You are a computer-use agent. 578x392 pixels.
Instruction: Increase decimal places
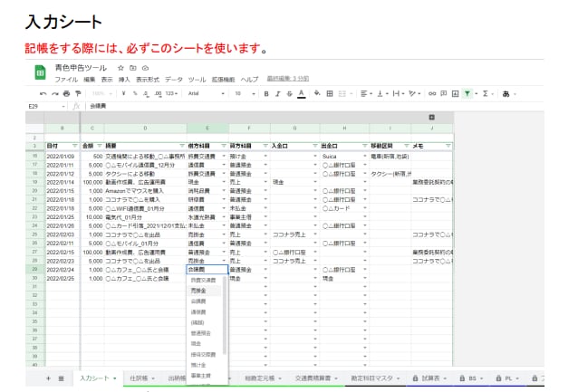click(x=158, y=93)
